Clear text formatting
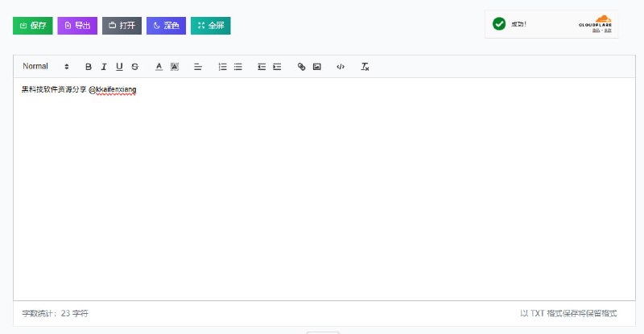This screenshot has width=644, height=334. [x=365, y=67]
